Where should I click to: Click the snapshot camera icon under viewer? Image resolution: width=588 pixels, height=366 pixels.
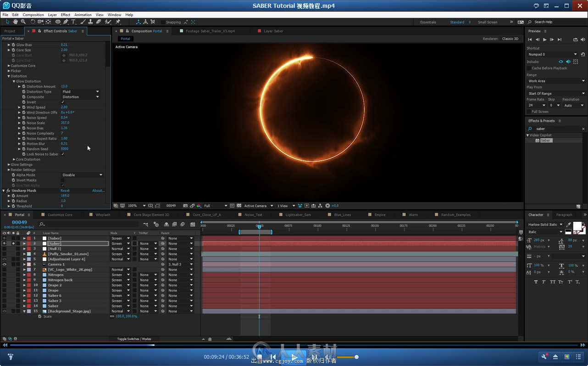[x=185, y=206]
